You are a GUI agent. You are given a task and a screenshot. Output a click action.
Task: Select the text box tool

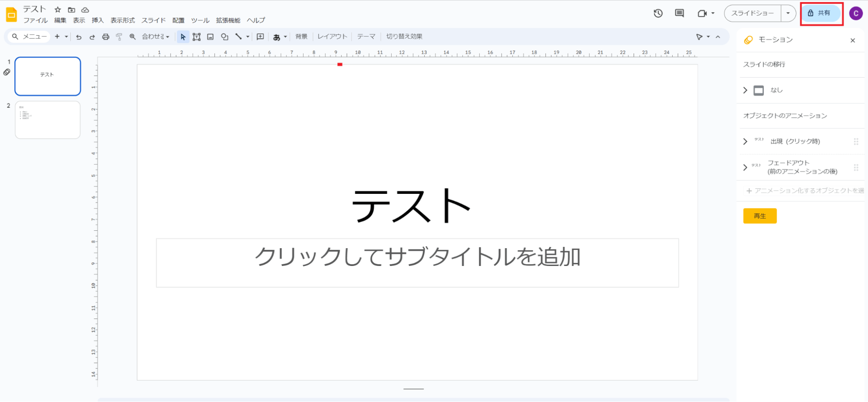pos(197,37)
